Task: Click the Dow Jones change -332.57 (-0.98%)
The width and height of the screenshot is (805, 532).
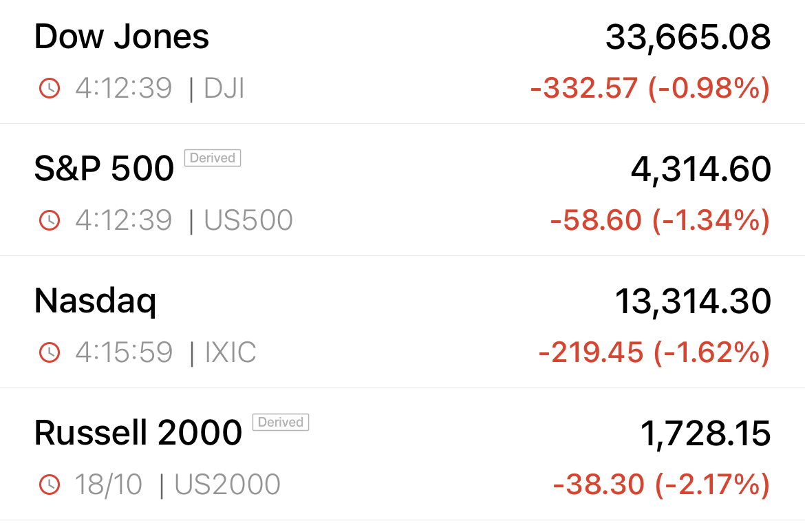Action: pos(650,88)
